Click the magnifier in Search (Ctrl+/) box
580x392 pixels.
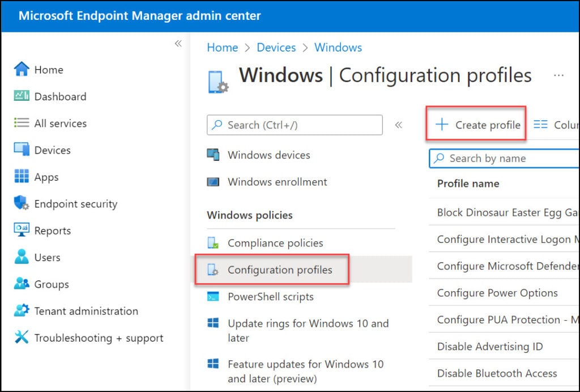tap(217, 125)
